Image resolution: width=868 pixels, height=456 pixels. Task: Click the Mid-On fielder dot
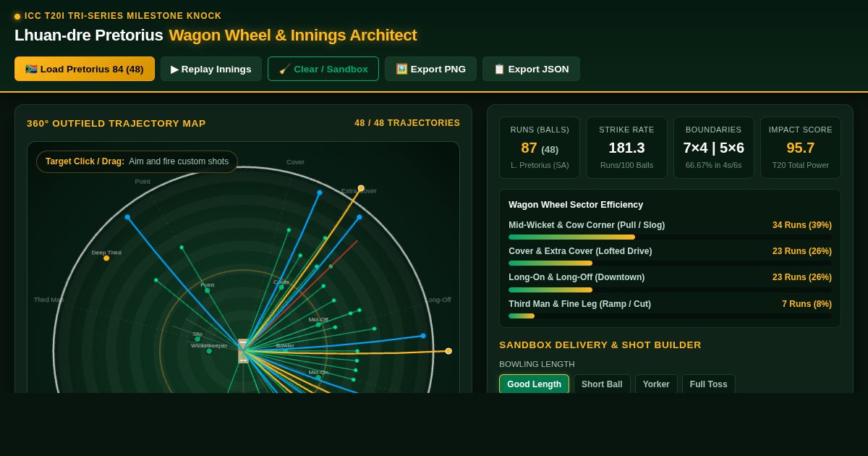pos(318,377)
